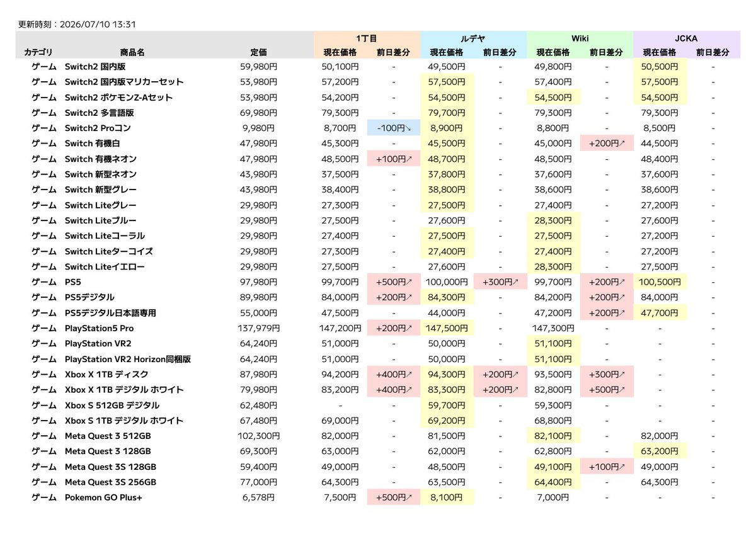756x534 pixels.
Task: Select product name Pokemon GO Plus+
Action: click(103, 497)
